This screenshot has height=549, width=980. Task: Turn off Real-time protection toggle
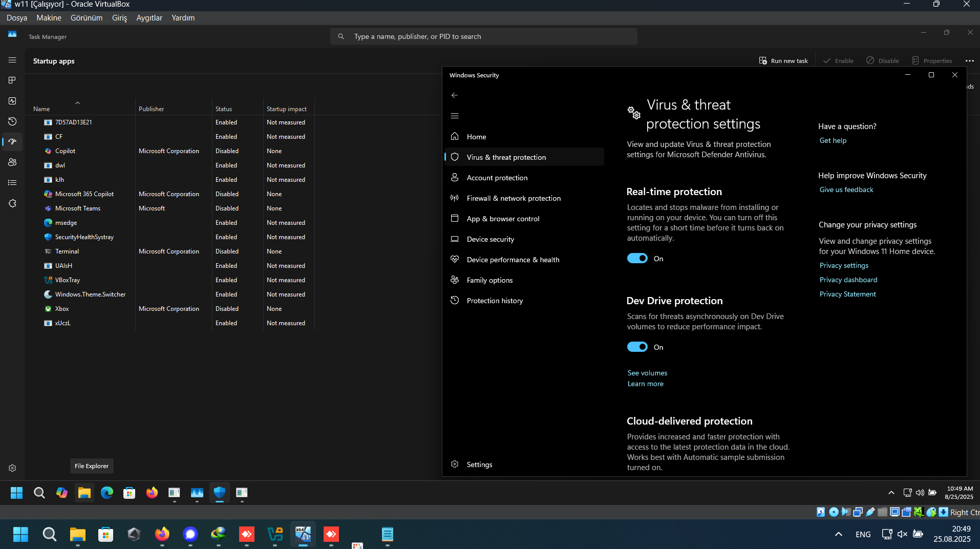point(637,259)
